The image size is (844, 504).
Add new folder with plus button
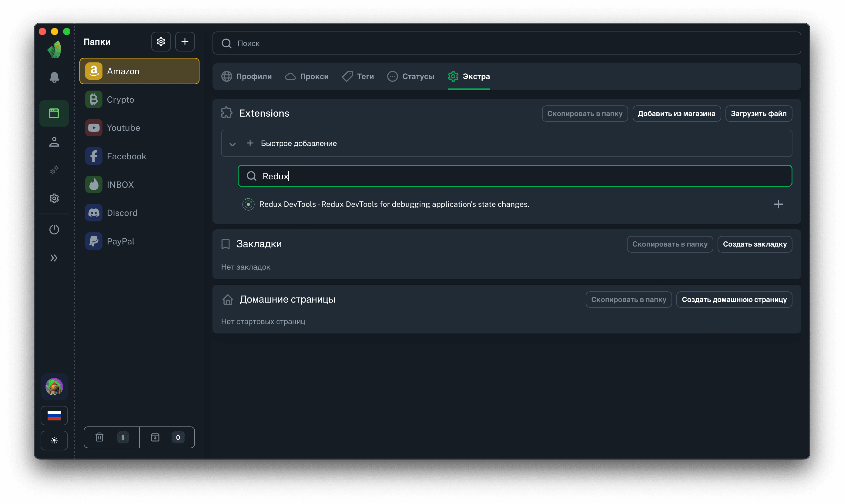coord(185,42)
